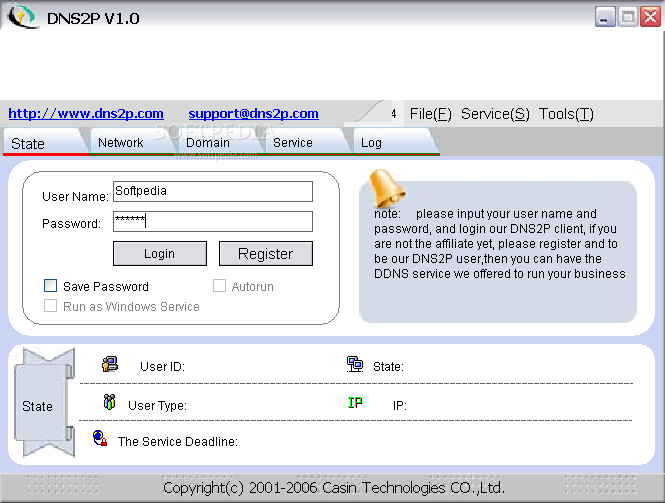Open the http://www.dns2p.com link
The image size is (665, 503).
pyautogui.click(x=86, y=114)
